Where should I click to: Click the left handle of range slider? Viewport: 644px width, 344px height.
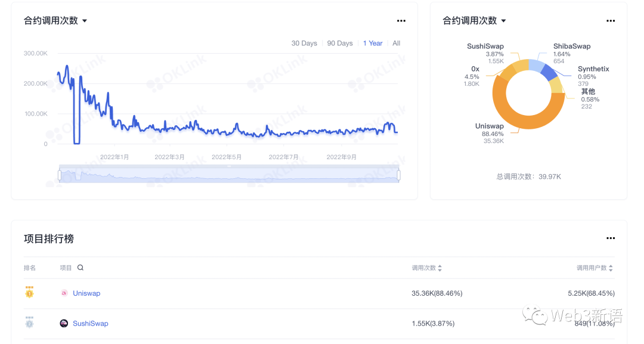60,176
